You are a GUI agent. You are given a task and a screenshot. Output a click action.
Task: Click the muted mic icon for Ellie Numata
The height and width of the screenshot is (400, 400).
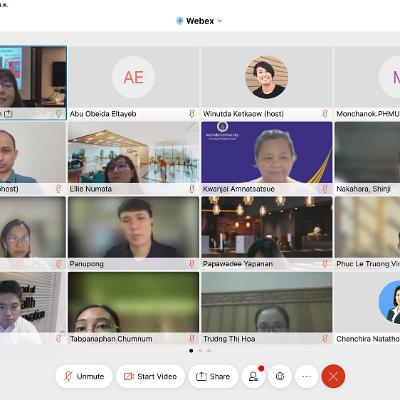[192, 189]
